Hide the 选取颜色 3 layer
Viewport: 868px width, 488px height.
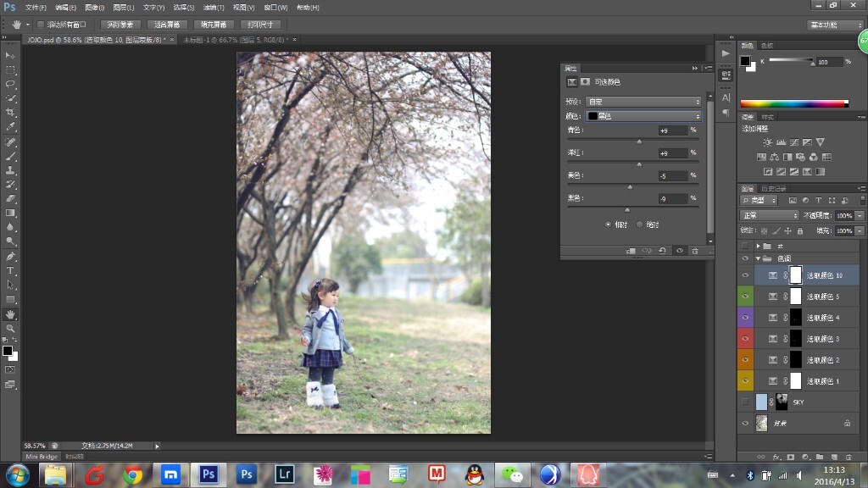click(745, 339)
